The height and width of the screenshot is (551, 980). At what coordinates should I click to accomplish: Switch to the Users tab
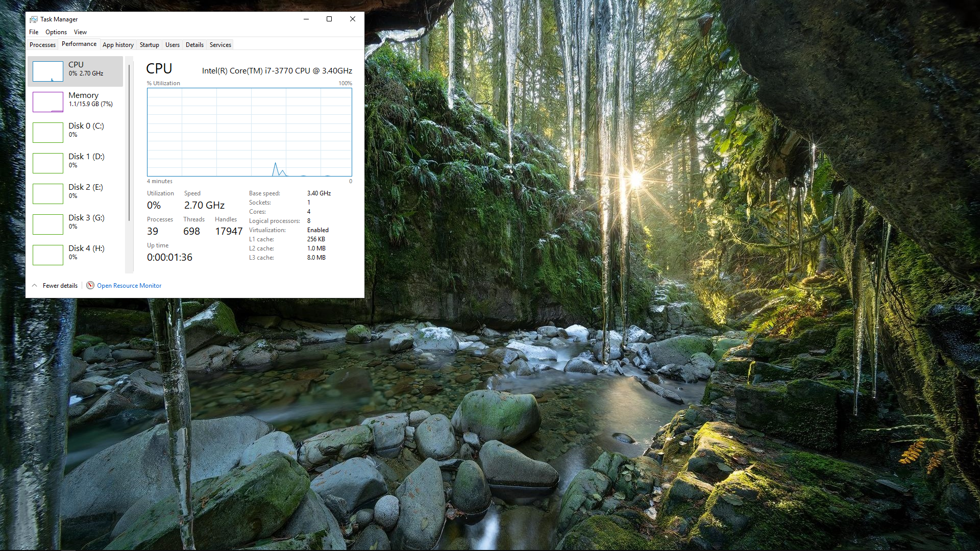[173, 45]
